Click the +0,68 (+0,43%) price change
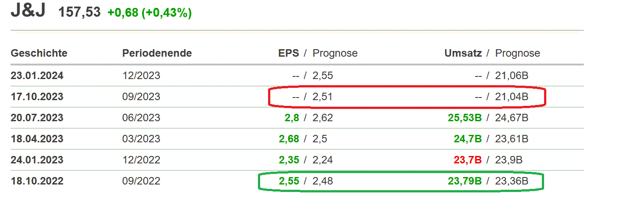644x199 pixels. coord(149,13)
